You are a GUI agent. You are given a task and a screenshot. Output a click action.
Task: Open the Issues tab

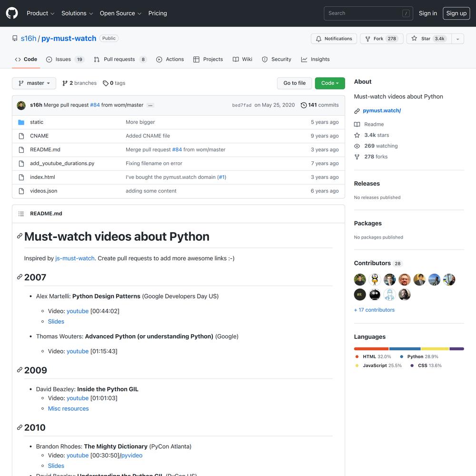coord(65,59)
